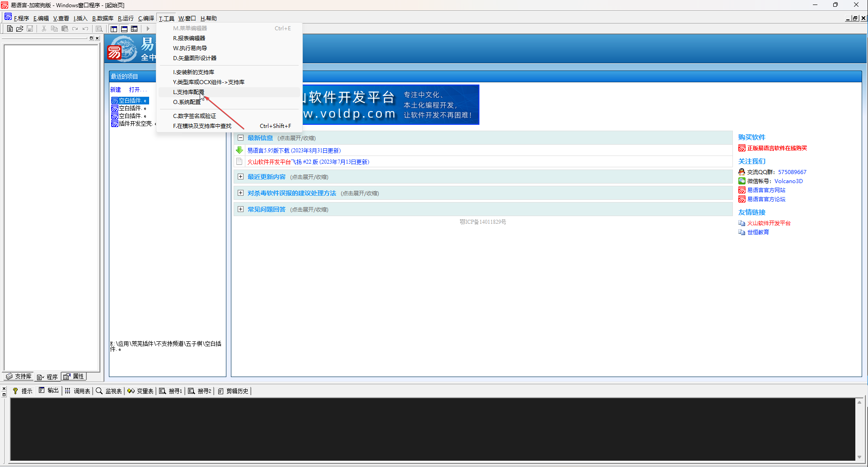Open the 易语言5.95版下载 link
This screenshot has width=868, height=467.
(294, 151)
